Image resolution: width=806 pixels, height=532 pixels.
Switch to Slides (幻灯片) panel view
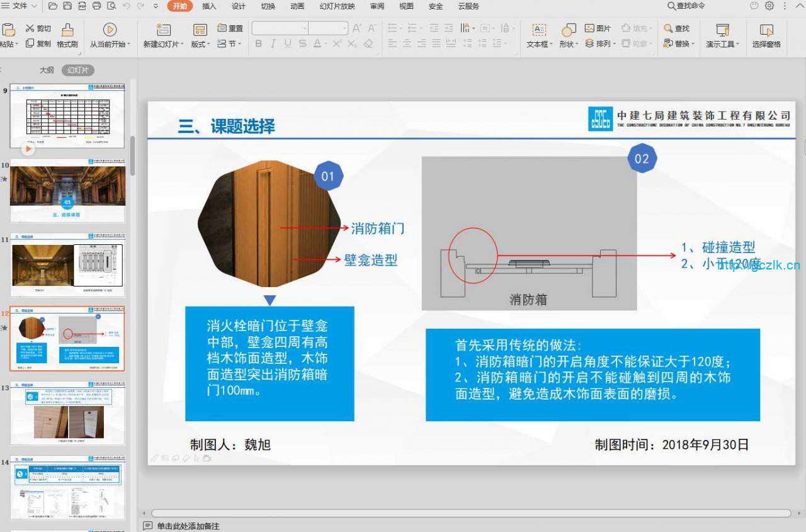78,70
